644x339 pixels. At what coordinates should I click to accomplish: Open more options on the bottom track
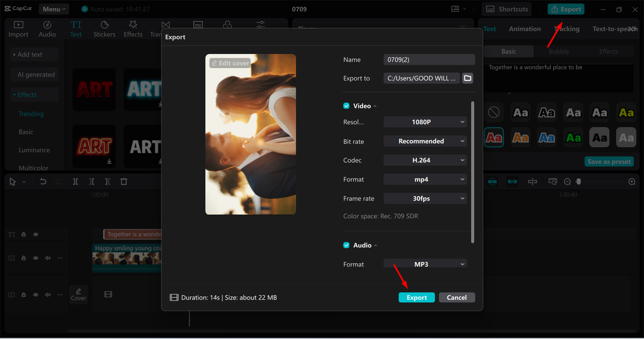tap(60, 295)
